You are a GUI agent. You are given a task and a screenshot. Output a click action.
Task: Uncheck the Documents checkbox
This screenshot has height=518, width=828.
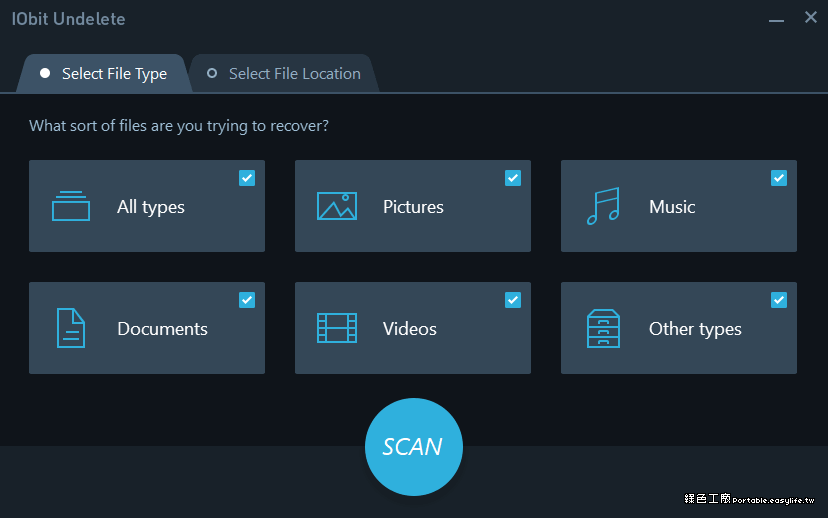point(247,300)
